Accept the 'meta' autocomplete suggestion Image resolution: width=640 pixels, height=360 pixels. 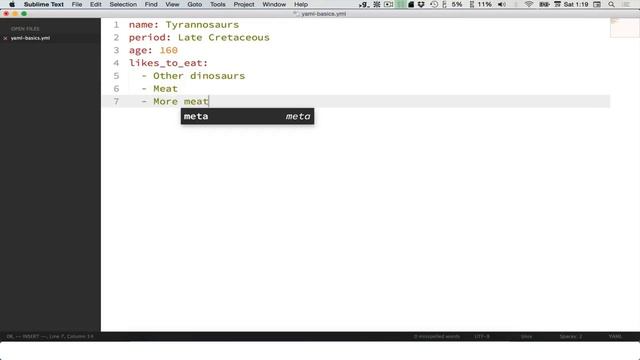[247, 116]
